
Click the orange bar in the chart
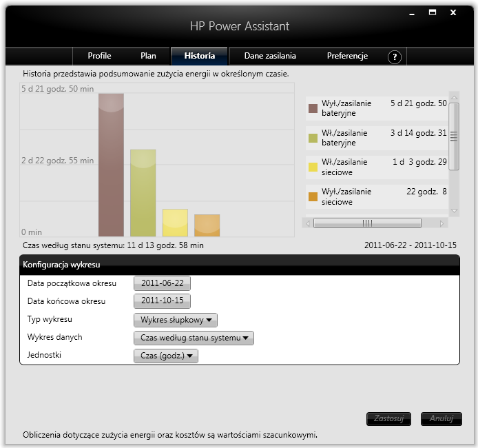coord(207,225)
